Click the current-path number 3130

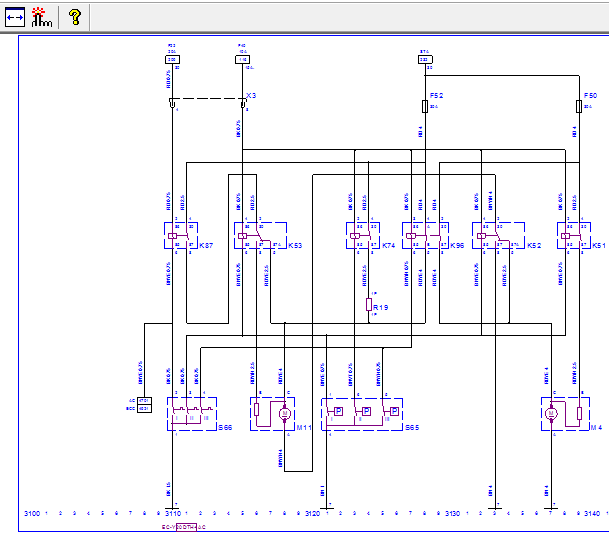(x=452, y=513)
